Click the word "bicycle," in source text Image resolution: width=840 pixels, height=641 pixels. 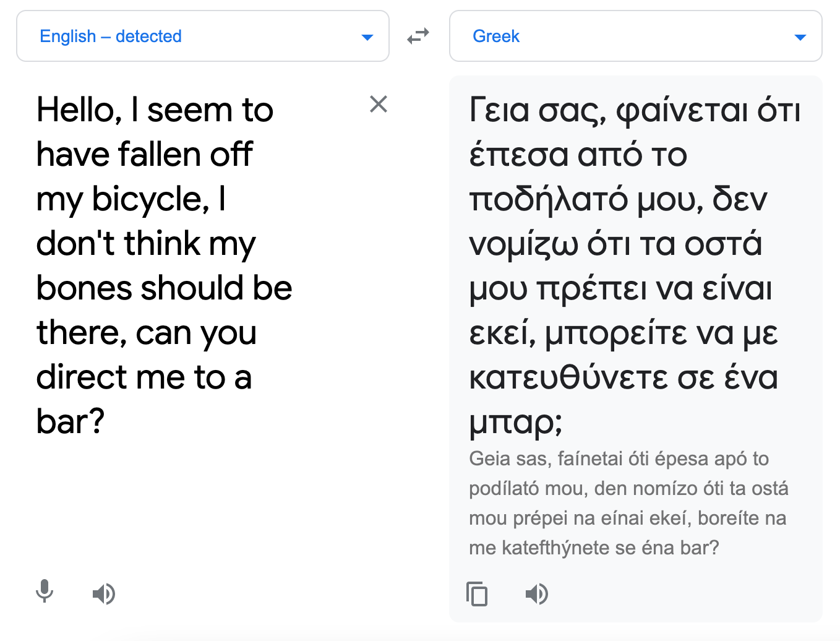150,200
